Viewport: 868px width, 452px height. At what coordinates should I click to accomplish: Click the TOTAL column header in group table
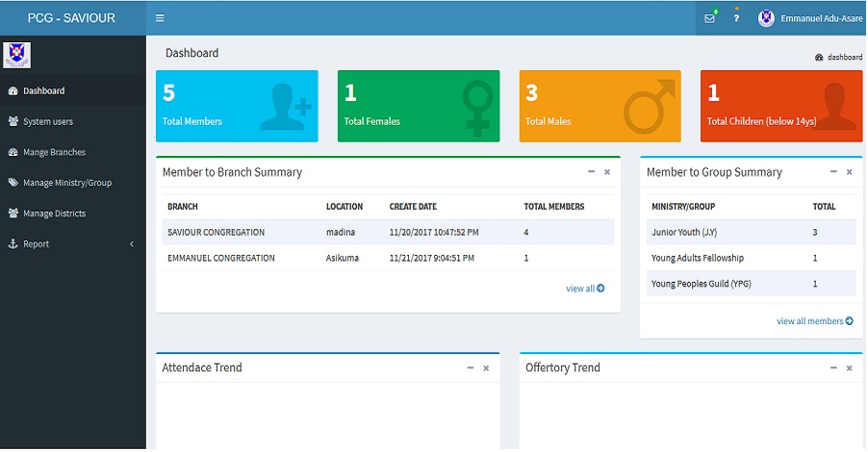(x=825, y=207)
